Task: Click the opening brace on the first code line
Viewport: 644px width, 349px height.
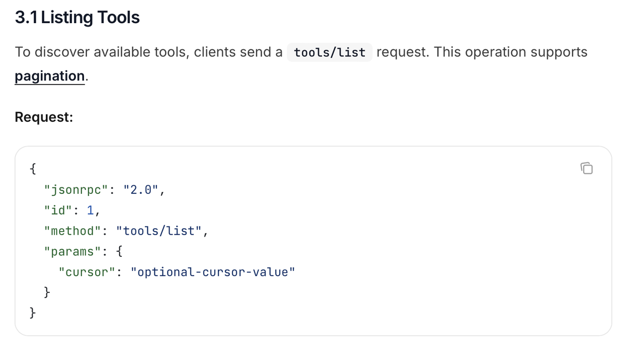Action: 33,169
